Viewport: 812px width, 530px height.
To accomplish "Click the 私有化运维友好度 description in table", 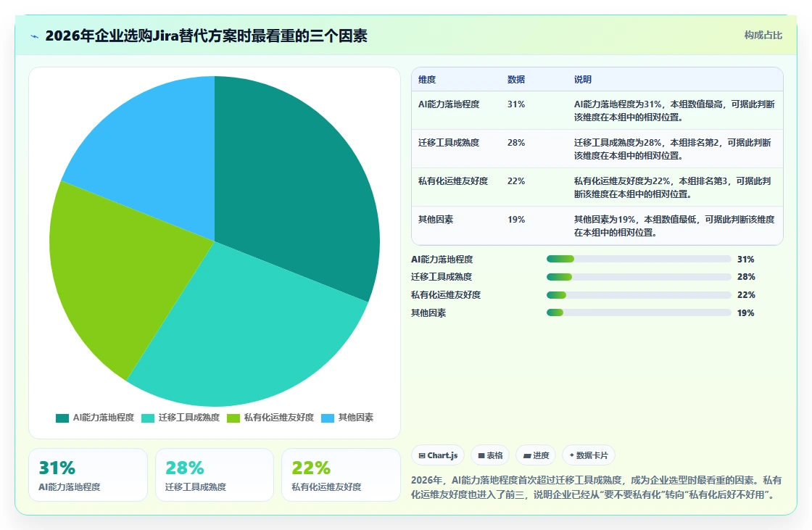I will click(x=672, y=188).
